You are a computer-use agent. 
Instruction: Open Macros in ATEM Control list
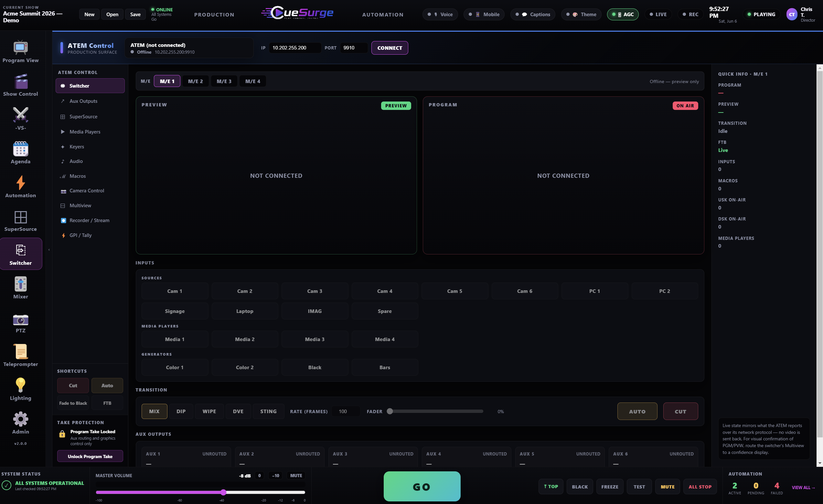tap(90, 176)
